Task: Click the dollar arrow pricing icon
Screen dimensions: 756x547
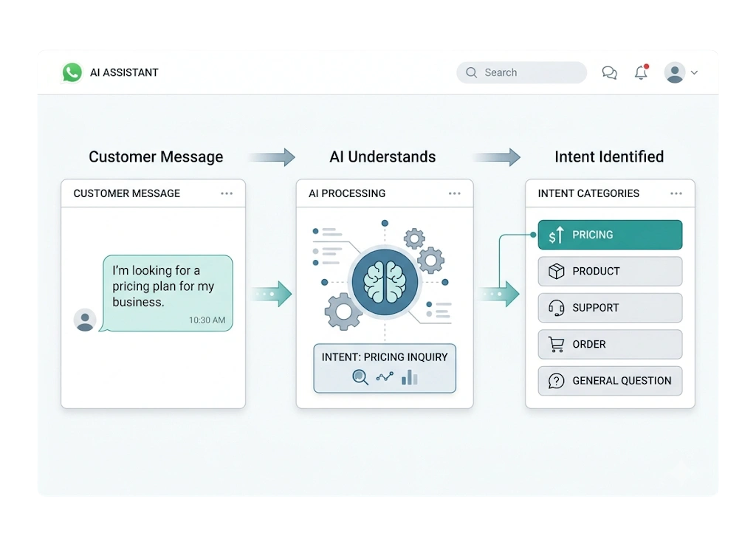Action: point(557,235)
